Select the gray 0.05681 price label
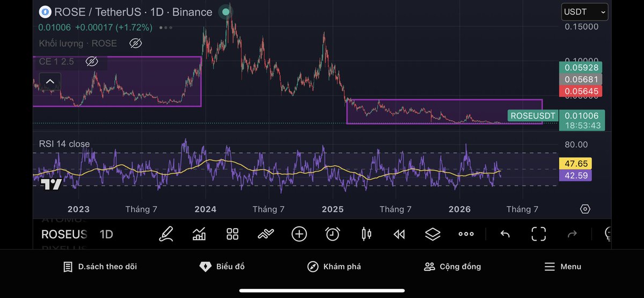Viewport: 644px width, 298px height. pos(580,79)
